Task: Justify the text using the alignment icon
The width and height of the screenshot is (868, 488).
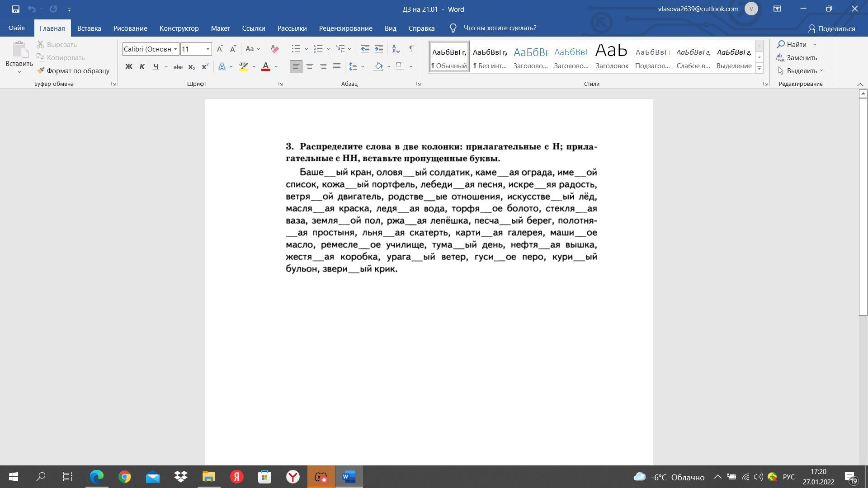Action: tap(337, 67)
